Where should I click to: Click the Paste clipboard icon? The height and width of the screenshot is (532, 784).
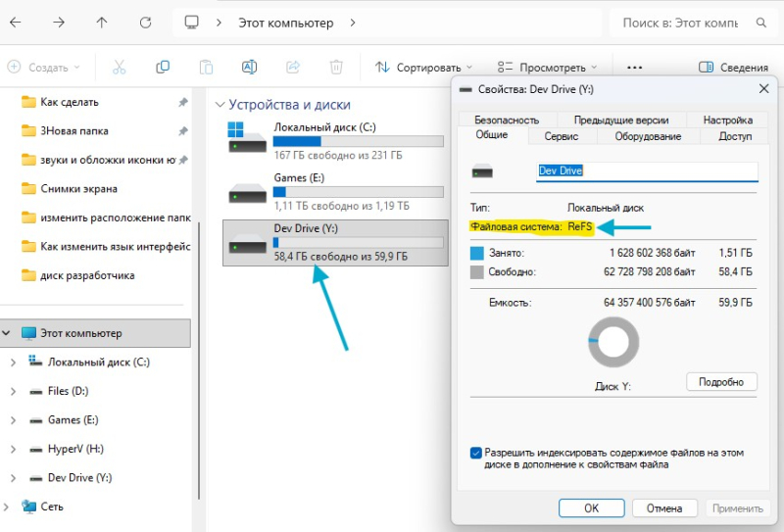(206, 67)
